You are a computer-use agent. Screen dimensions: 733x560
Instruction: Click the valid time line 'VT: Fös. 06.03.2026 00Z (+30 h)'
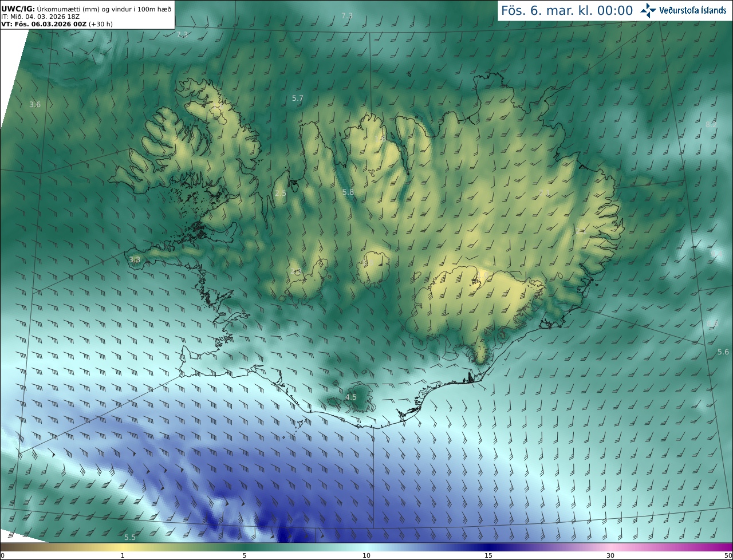point(56,24)
